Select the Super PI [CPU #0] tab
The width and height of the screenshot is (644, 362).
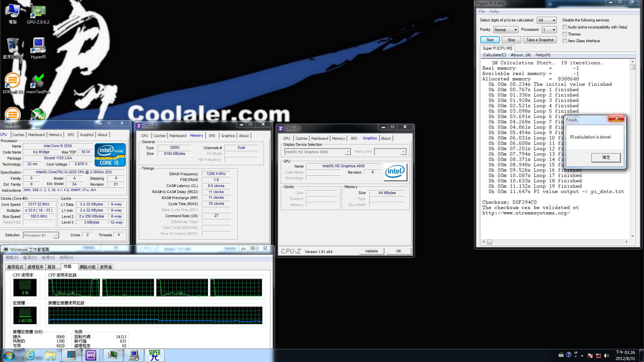click(x=497, y=48)
